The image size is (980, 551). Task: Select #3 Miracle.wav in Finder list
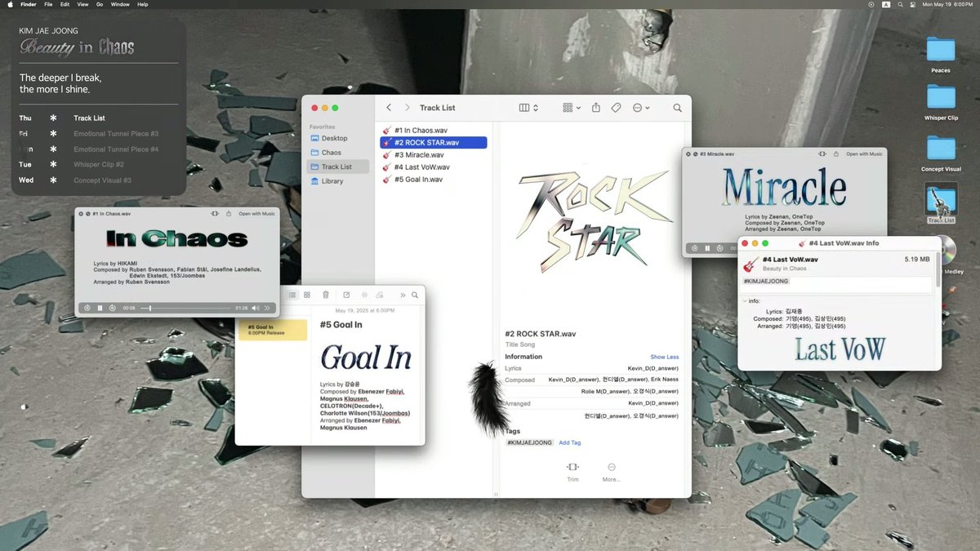[x=434, y=155]
